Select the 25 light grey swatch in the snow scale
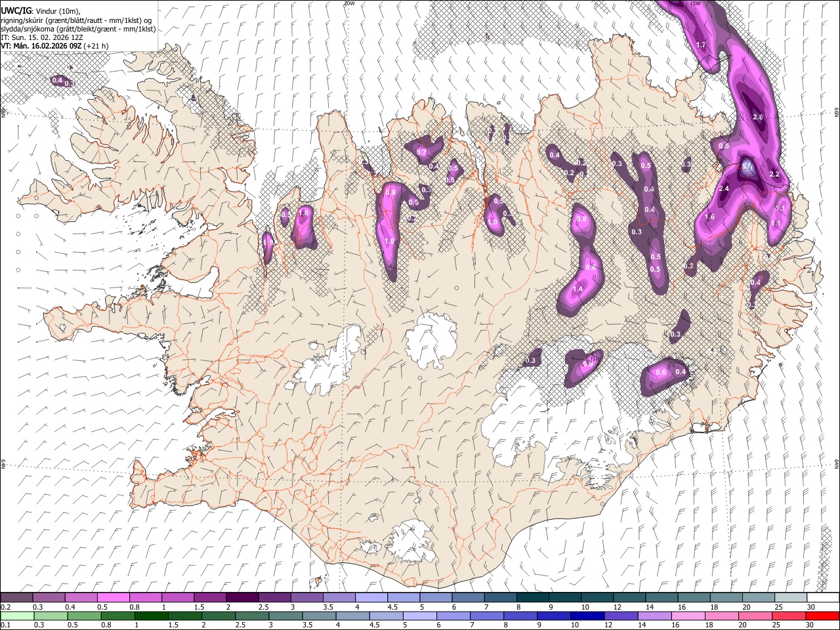840x630 pixels. tap(789, 598)
